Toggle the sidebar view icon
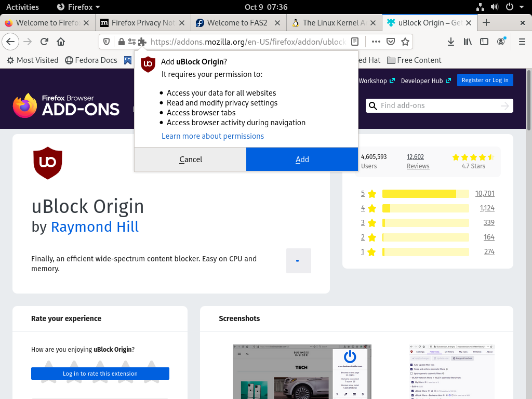 click(484, 42)
